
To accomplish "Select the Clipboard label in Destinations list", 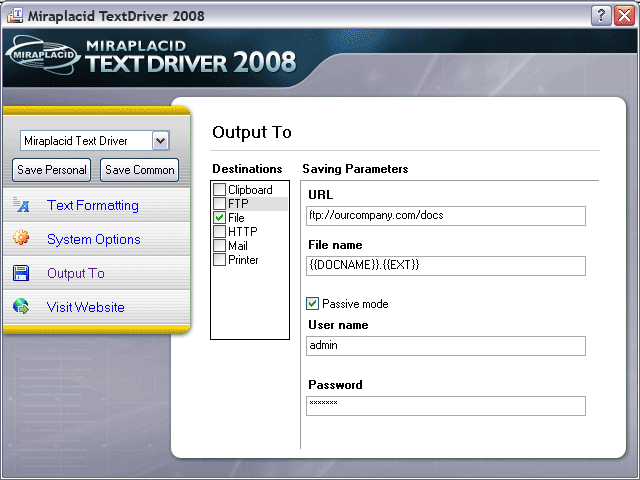I will click(250, 190).
